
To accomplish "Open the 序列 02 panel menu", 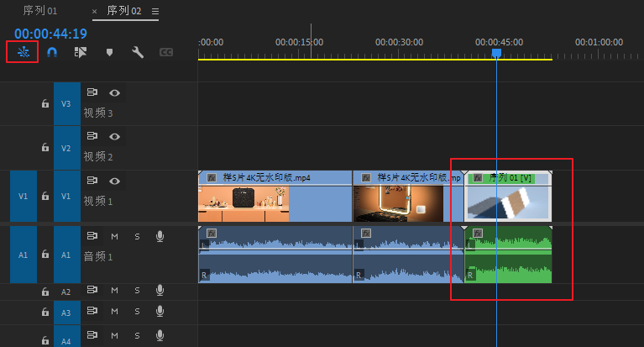I will tap(154, 12).
